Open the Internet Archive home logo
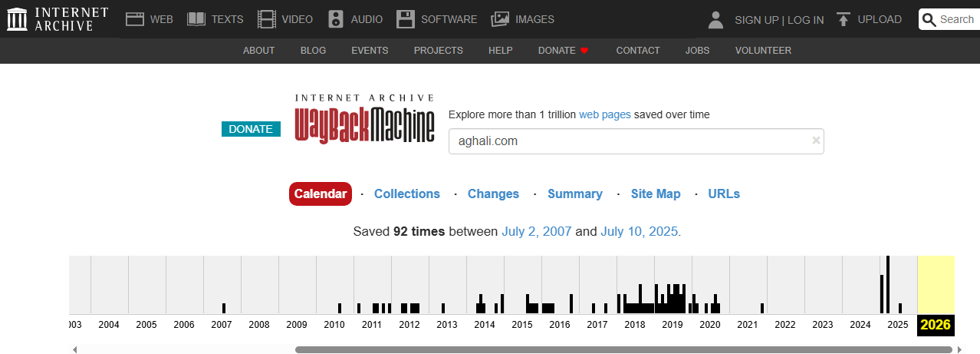980x354 pixels. click(x=58, y=19)
